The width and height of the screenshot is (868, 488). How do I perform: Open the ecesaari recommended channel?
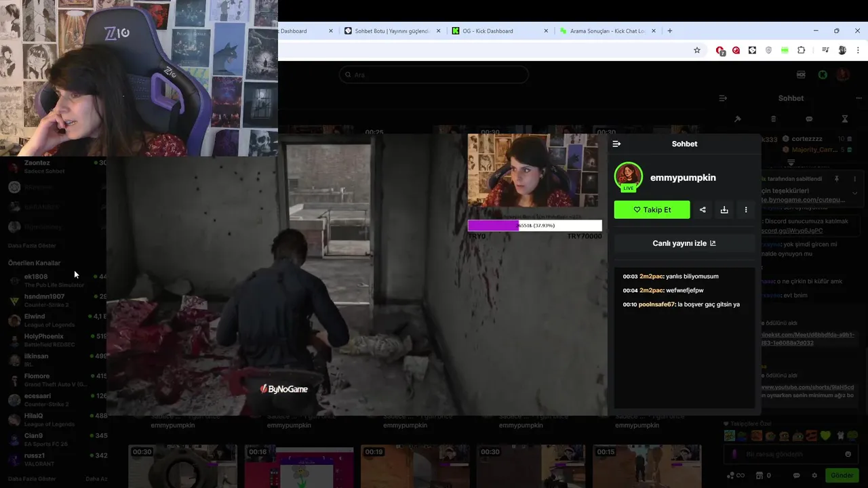pos(57,400)
